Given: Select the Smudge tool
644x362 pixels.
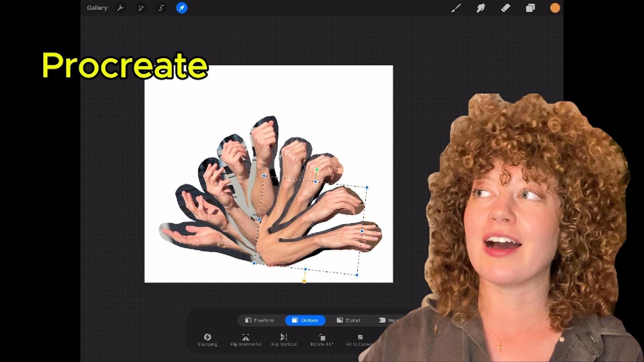Looking at the screenshot, I should click(481, 8).
